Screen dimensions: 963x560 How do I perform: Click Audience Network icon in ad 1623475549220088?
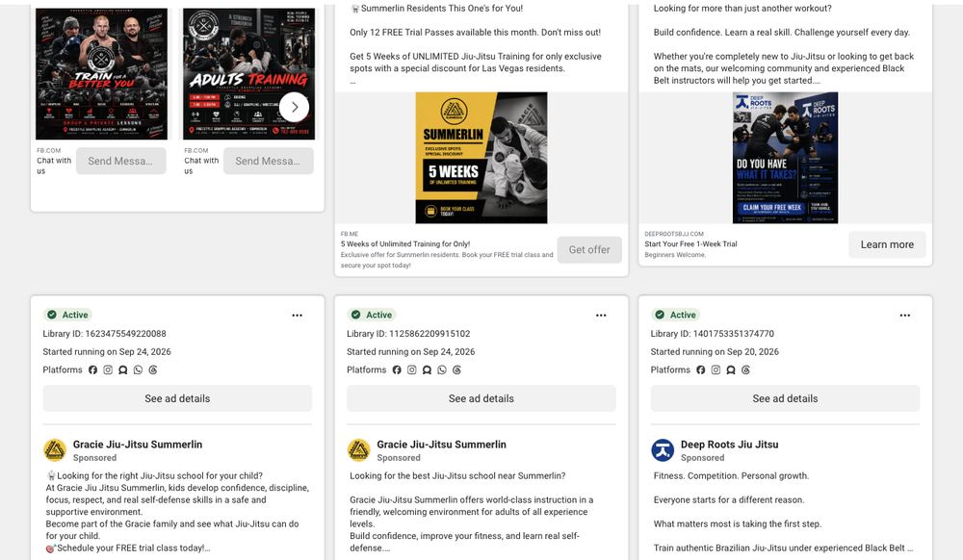coord(123,369)
